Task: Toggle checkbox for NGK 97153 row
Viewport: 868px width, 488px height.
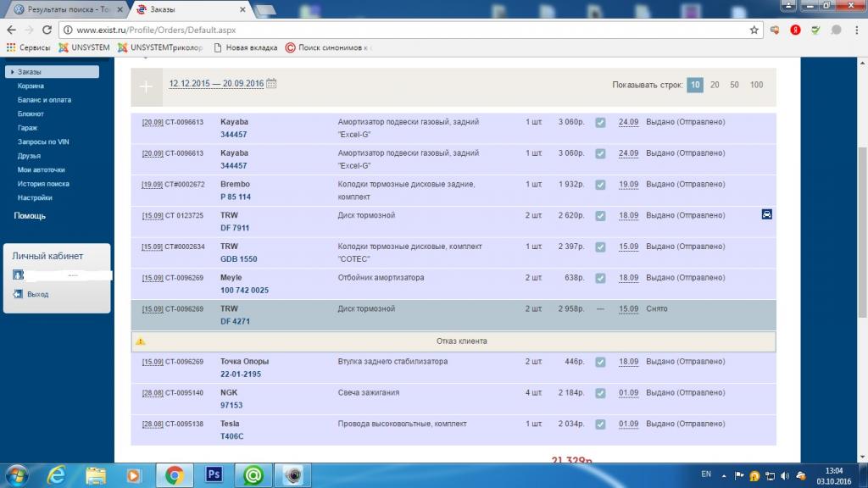Action: tap(600, 393)
